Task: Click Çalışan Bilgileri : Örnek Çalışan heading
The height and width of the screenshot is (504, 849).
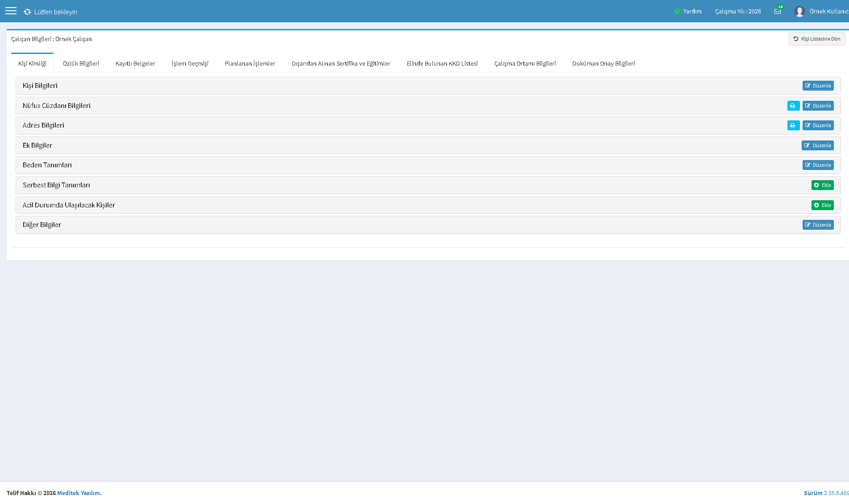Action: (x=51, y=39)
